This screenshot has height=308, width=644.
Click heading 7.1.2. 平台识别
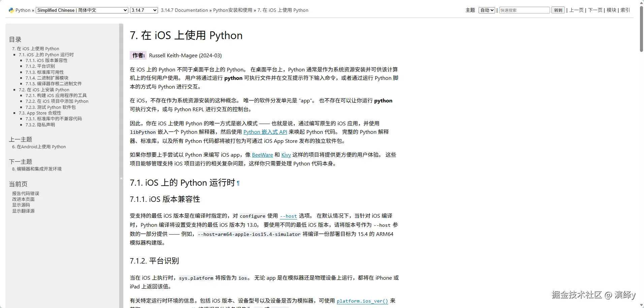coord(154,261)
